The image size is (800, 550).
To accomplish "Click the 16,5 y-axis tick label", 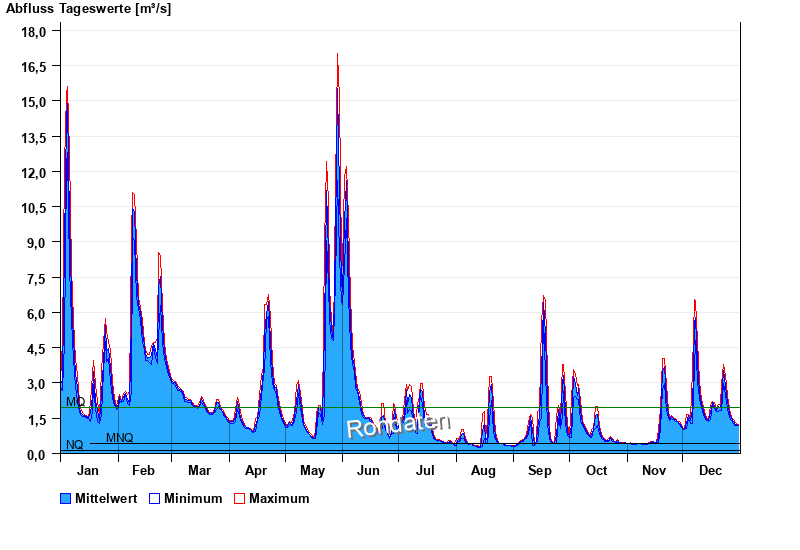I will pyautogui.click(x=34, y=66).
